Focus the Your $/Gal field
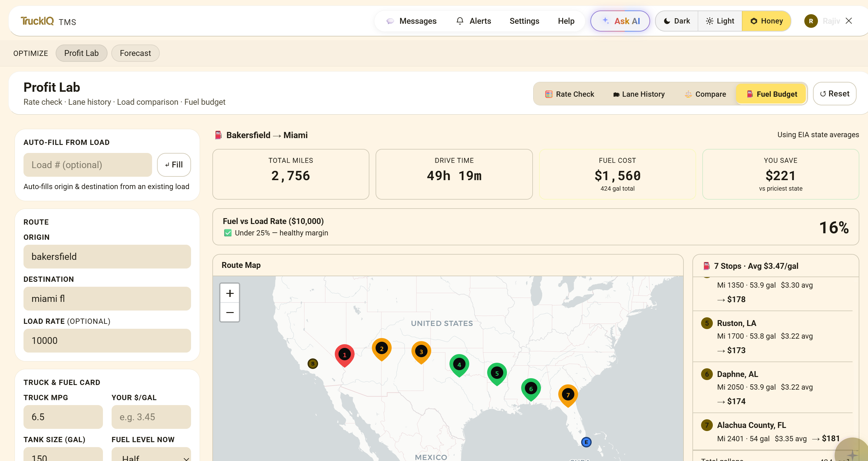The height and width of the screenshot is (461, 868). [x=151, y=417]
